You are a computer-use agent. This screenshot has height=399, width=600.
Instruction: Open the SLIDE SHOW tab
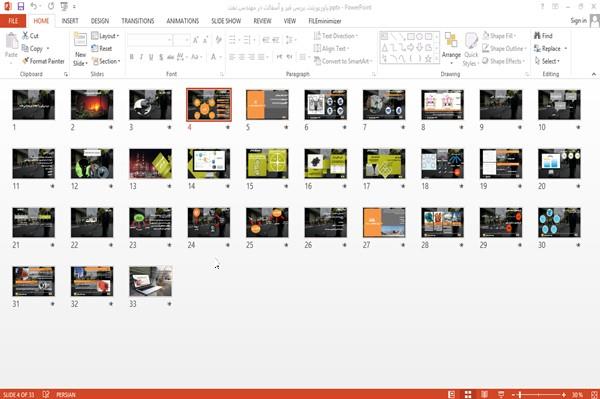tap(226, 21)
